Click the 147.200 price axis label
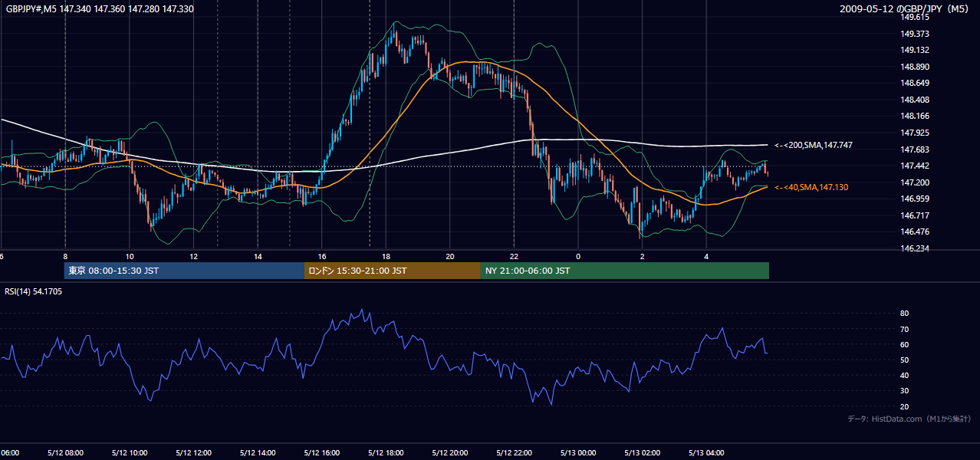This screenshot has width=980, height=460. tap(916, 182)
